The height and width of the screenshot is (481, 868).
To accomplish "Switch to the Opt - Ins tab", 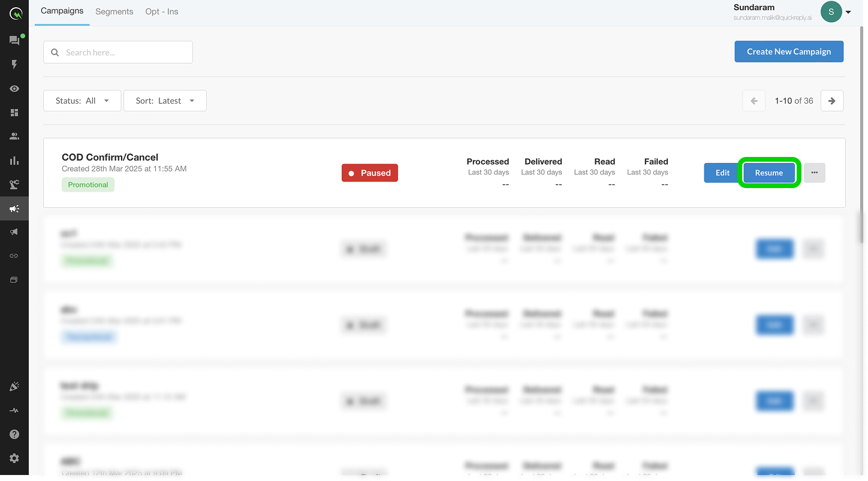I will pos(161,11).
